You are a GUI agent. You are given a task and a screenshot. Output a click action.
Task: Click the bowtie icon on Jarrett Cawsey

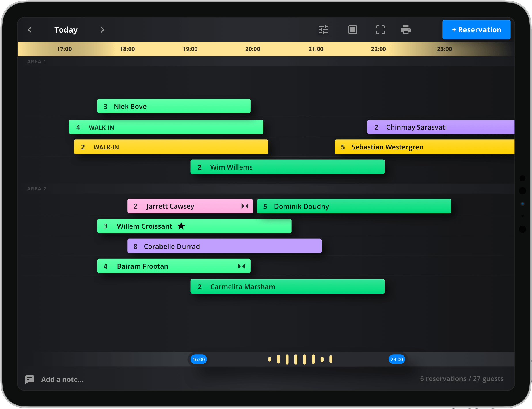[245, 206]
